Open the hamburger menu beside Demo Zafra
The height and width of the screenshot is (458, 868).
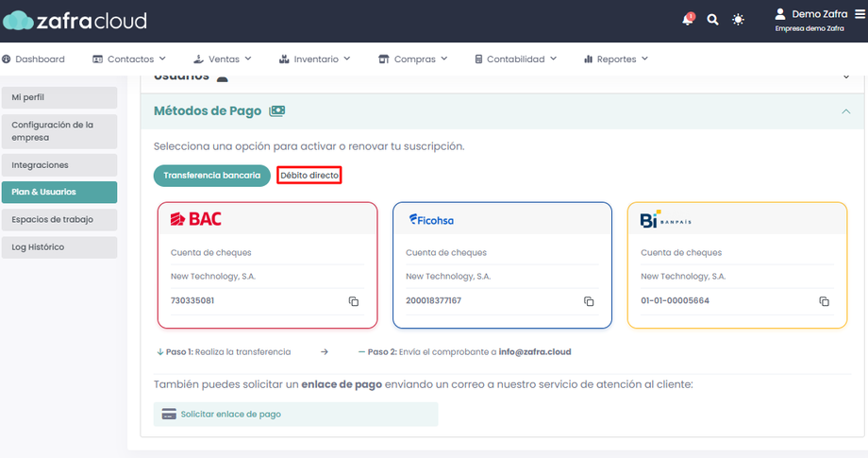[860, 14]
